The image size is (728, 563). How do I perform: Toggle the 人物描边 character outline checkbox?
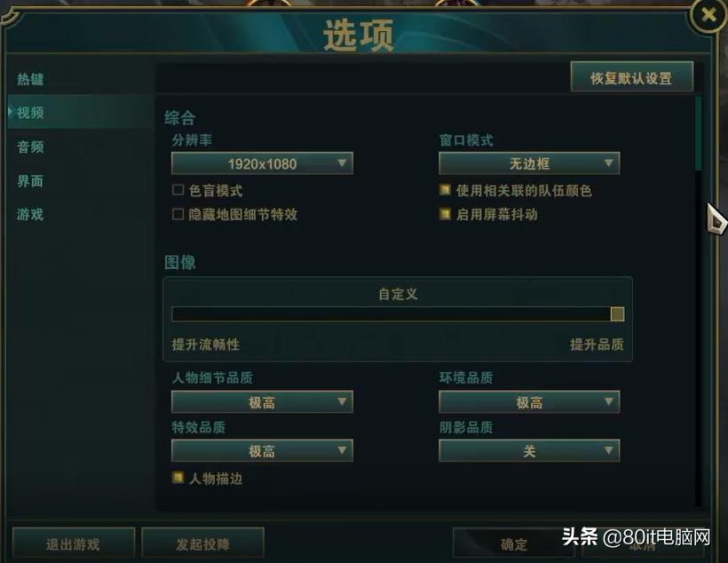[177, 477]
